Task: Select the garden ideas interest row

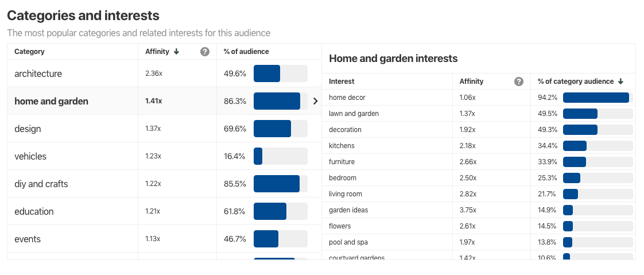Action: pos(348,210)
